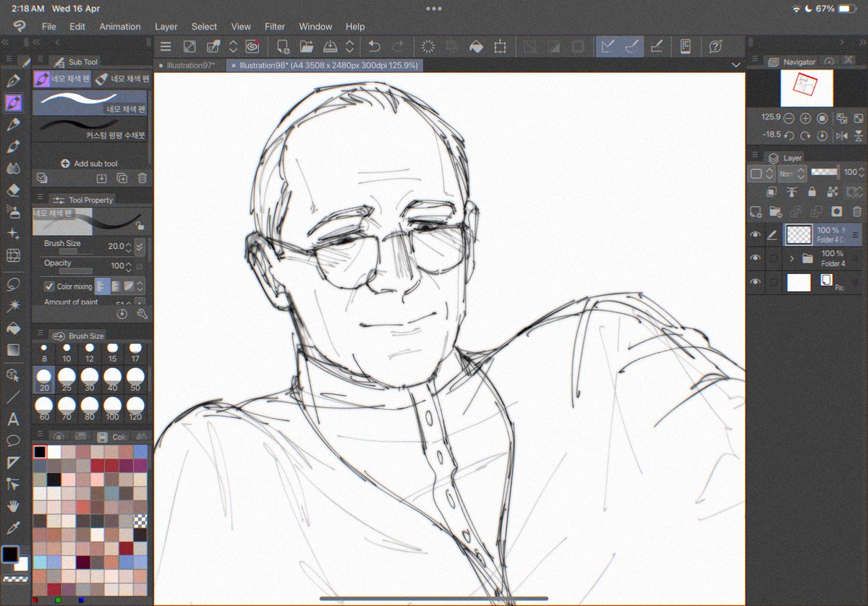The width and height of the screenshot is (868, 606).
Task: Open the iPadOS multitasking three-dot menu
Action: [434, 9]
